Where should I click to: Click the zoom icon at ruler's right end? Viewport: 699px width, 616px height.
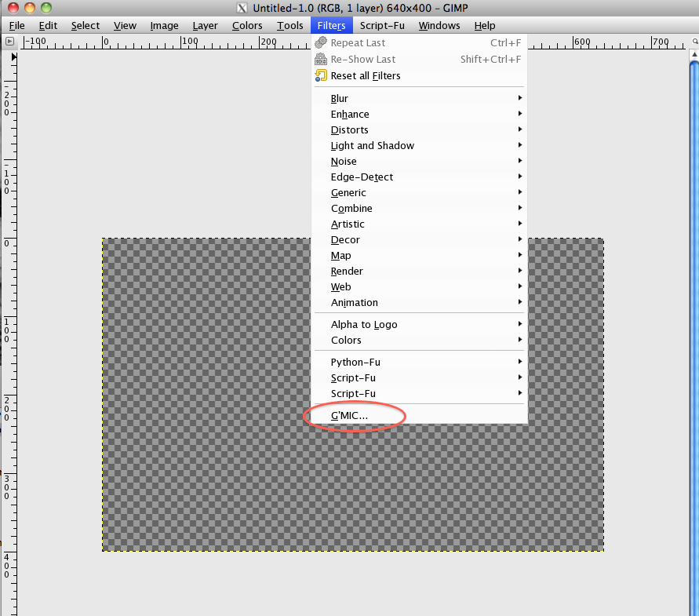click(694, 41)
